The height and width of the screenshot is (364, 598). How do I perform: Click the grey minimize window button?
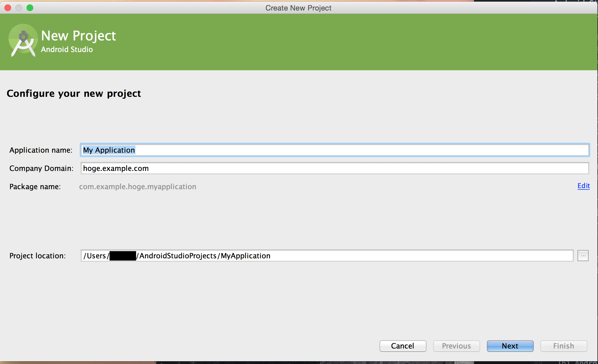[x=19, y=8]
